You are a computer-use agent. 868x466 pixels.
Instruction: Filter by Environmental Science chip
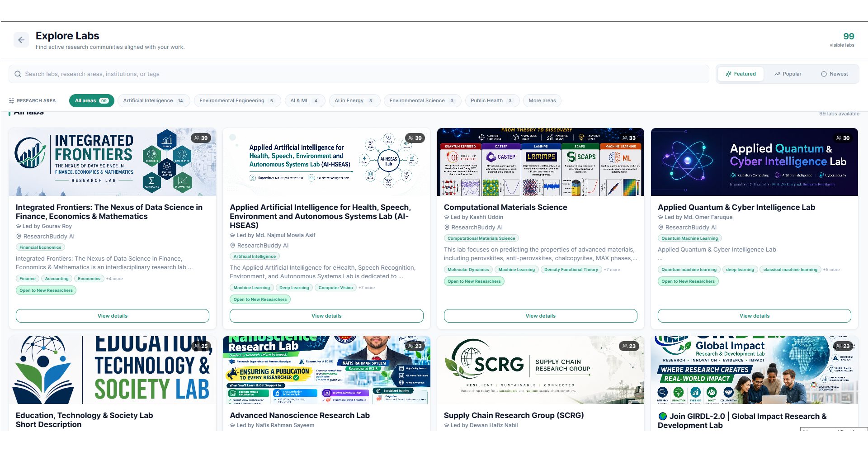coord(422,101)
